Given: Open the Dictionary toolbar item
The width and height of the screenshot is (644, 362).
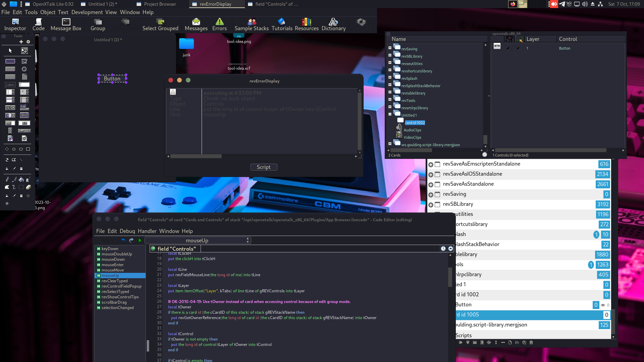Looking at the screenshot, I should 333,24.
